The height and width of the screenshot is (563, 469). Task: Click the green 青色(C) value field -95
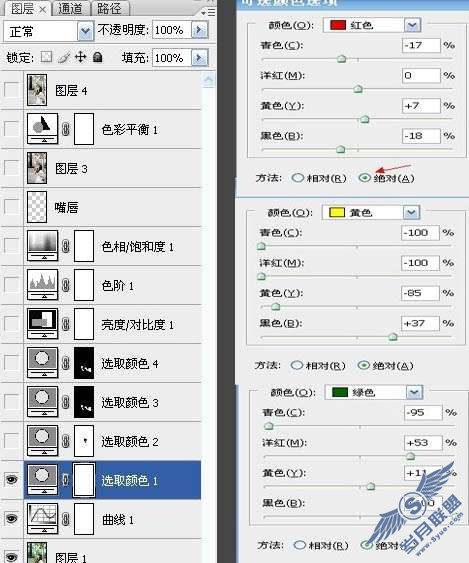(423, 412)
